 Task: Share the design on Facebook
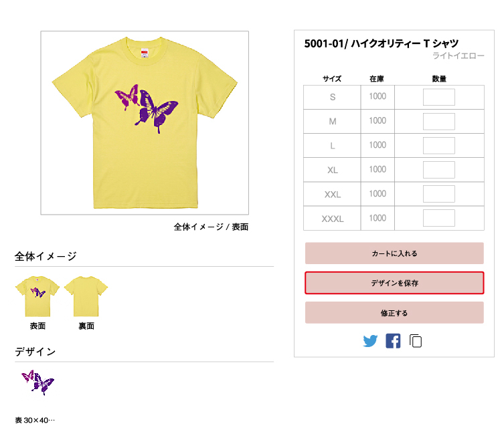pos(393,341)
